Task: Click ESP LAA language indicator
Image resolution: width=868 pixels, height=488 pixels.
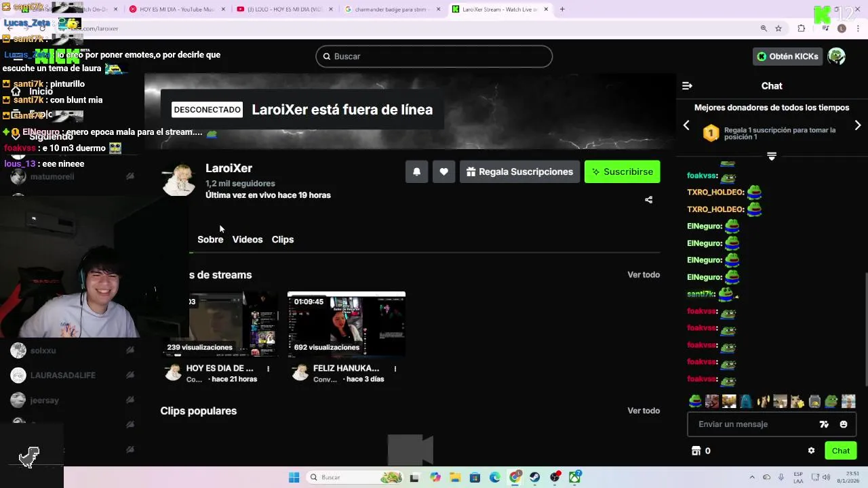Action: point(798,477)
